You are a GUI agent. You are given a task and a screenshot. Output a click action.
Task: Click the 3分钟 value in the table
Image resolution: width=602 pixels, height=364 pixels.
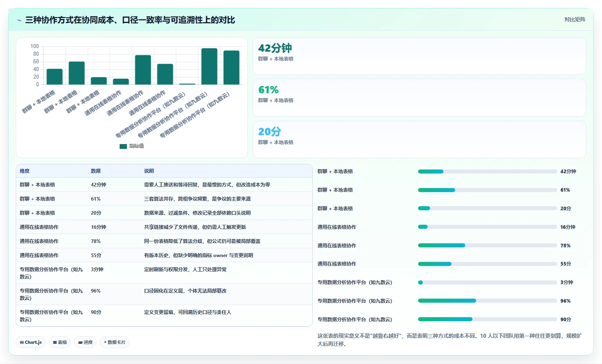97,270
